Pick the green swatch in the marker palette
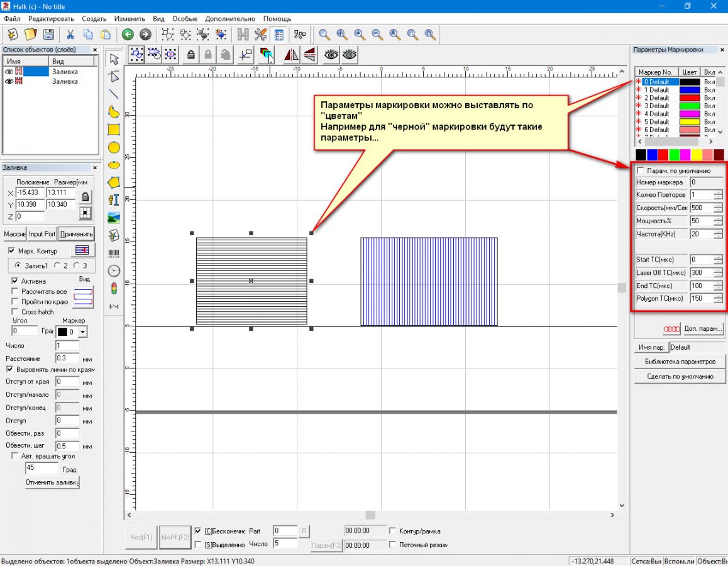Image resolution: width=728 pixels, height=566 pixels. pyautogui.click(x=675, y=155)
